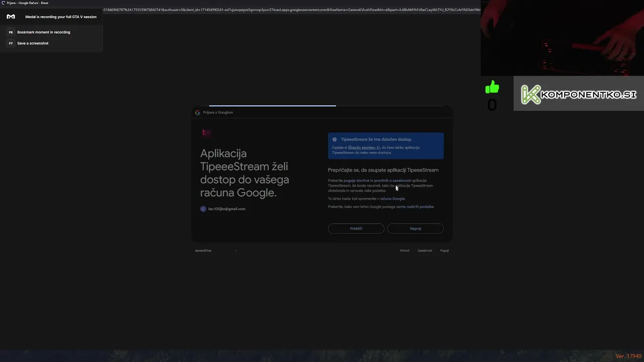
Task: Click the Pomoč footer link
Action: (x=405, y=250)
